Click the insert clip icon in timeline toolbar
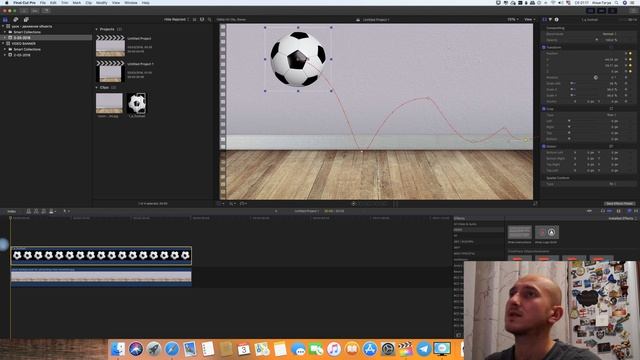Screen dimensions: 640x360 [x=36, y=211]
